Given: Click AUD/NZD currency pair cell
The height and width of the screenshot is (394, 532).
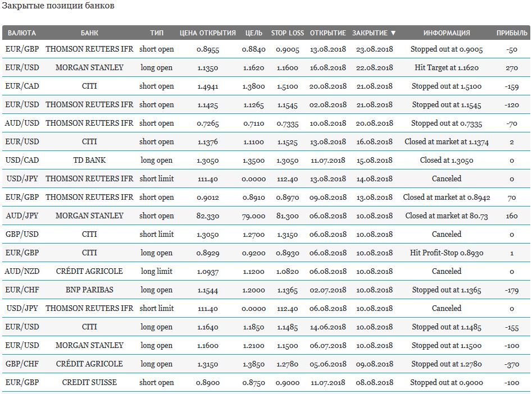Looking at the screenshot, I should 22,271.
